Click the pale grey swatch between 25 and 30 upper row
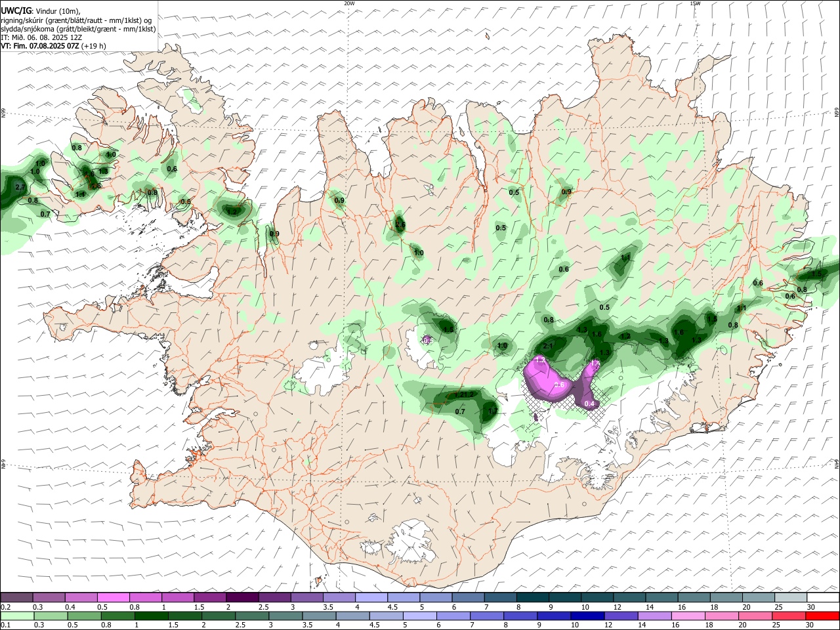The image size is (840, 630). pos(790,597)
